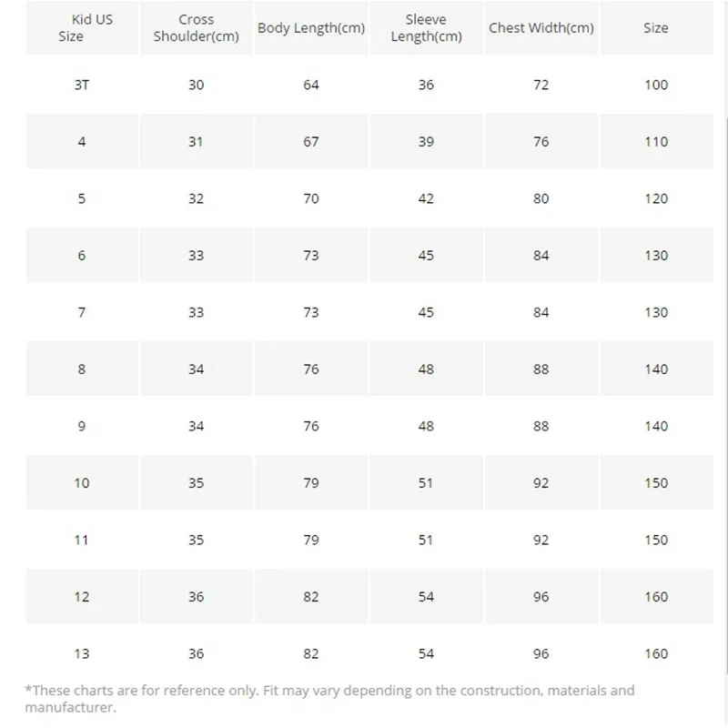Click kid size 9 cell
The width and height of the screenshot is (728, 728).
pos(82,426)
